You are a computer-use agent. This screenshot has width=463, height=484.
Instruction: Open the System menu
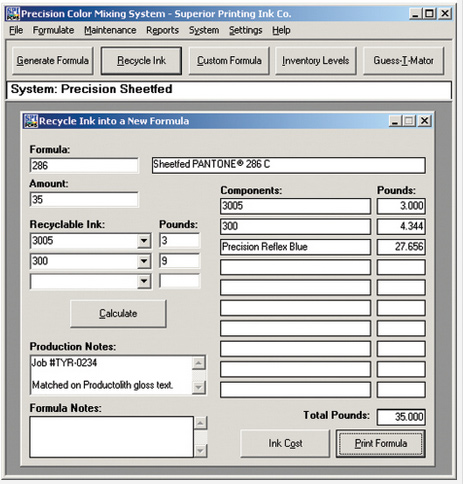(204, 30)
